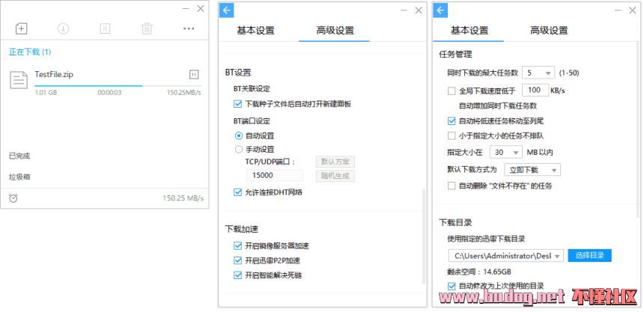Go back using the advanced settings back arrow
Viewport: 644px width, 312px height.
227,10
